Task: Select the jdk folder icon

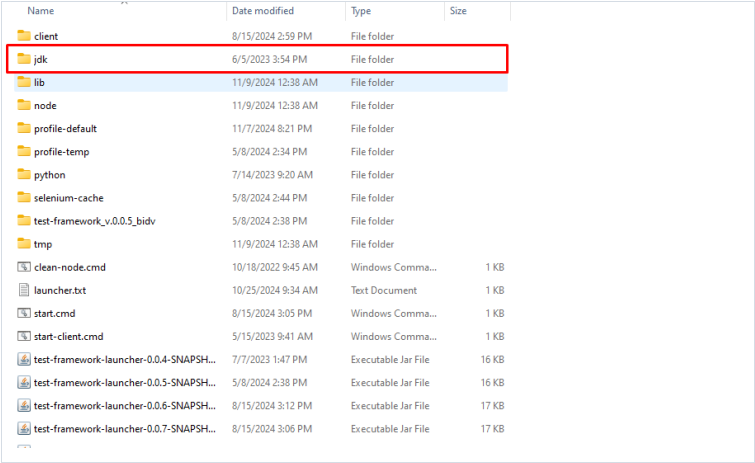Action: point(25,59)
